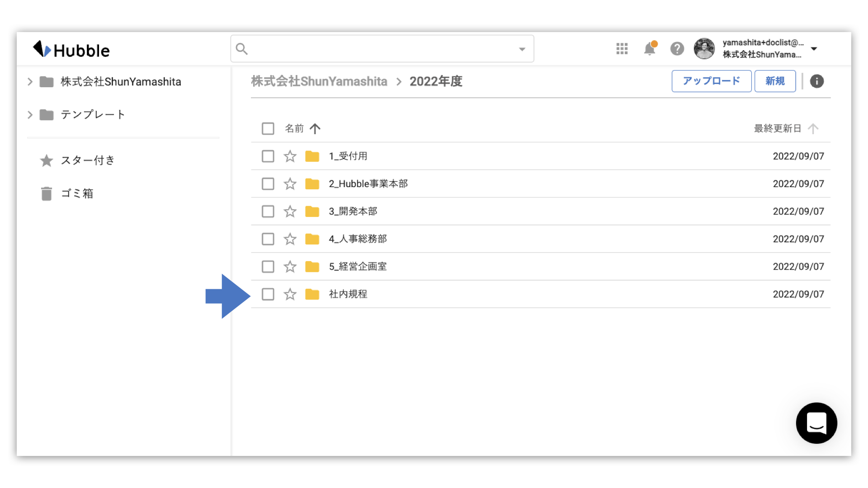Check the select-all checkbox beside 名前
The image size is (868, 488).
pos(268,129)
